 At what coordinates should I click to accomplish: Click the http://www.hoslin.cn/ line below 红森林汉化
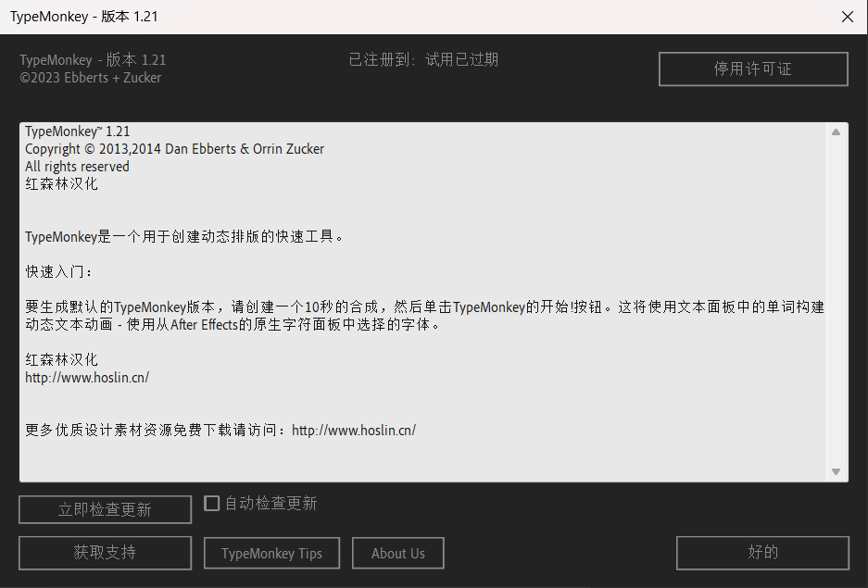click(x=87, y=377)
